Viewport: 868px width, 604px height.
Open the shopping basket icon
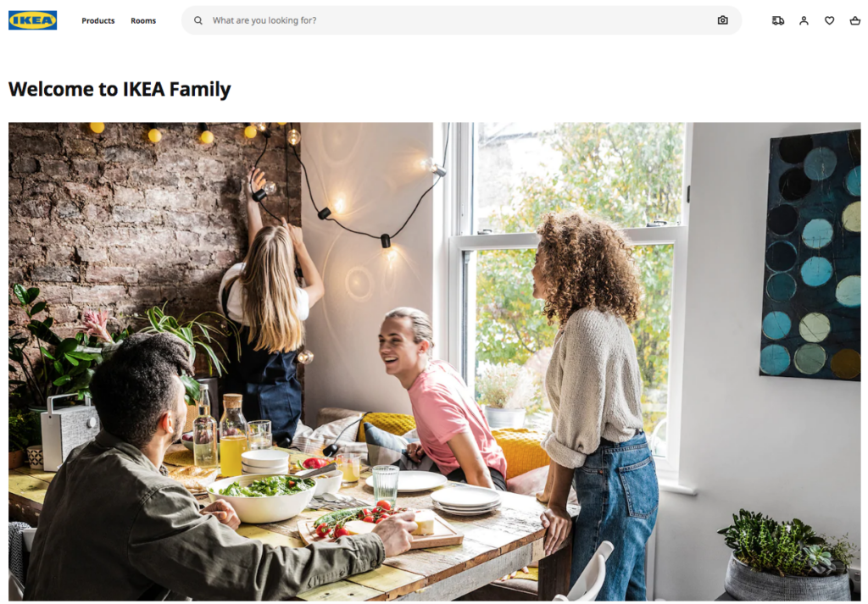pos(854,20)
